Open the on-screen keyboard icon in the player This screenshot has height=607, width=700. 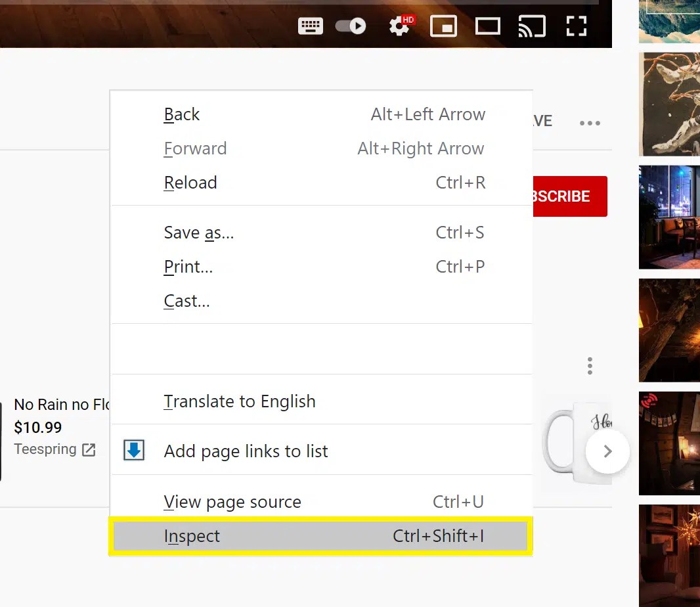[311, 26]
